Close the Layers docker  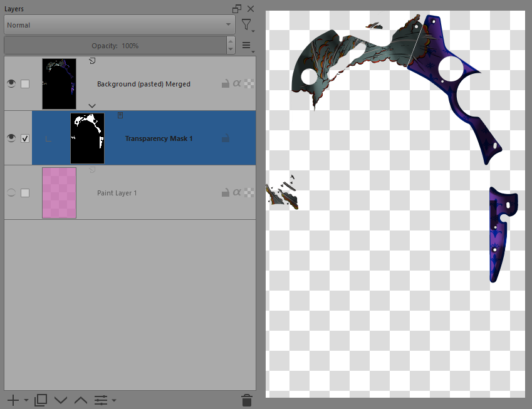coord(251,9)
